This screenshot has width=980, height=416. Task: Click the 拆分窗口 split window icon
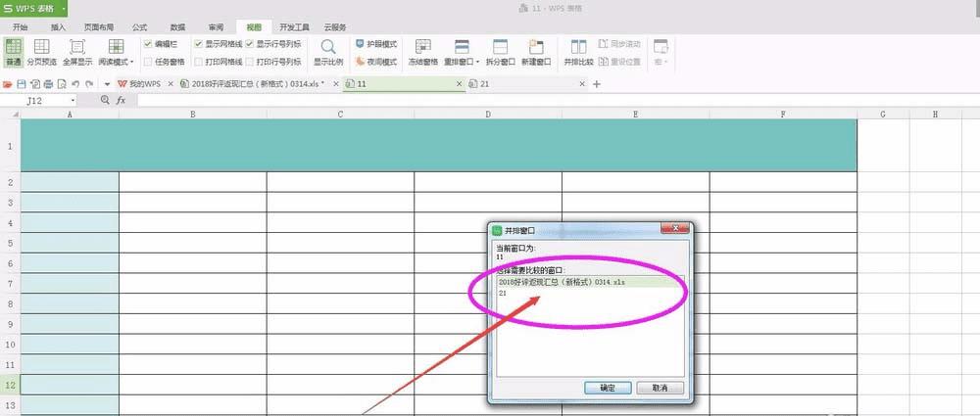point(500,53)
